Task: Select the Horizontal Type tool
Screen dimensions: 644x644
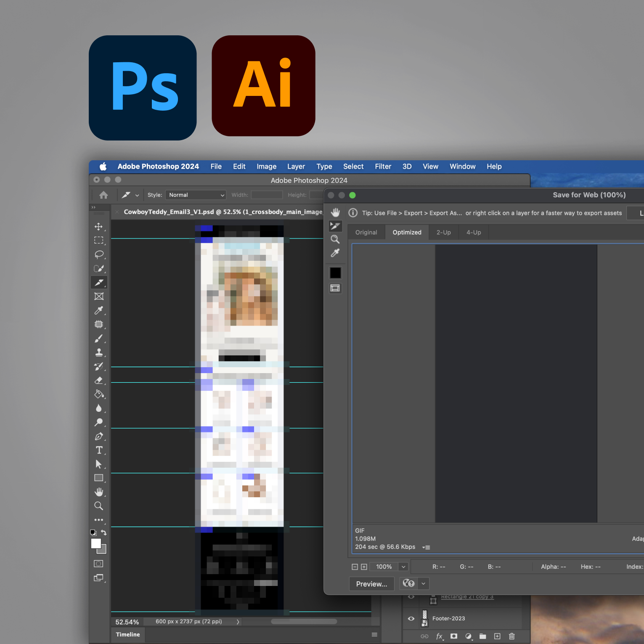Action: pos(99,450)
